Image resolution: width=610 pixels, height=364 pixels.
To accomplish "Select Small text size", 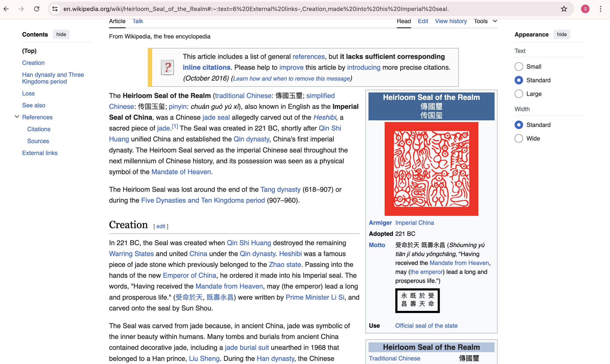I will coord(519,67).
